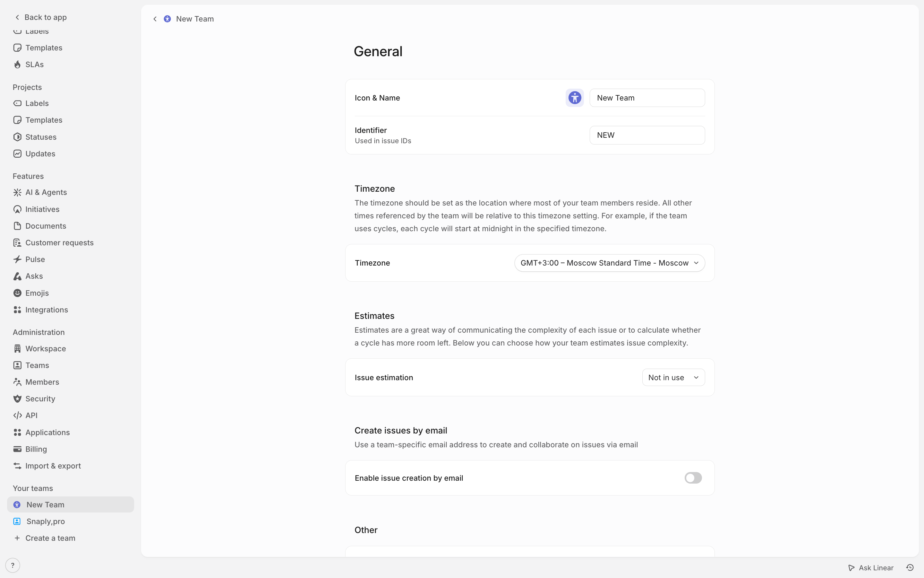The height and width of the screenshot is (578, 924).
Task: Click the AI & Agents sparkle icon
Action: [x=17, y=192]
